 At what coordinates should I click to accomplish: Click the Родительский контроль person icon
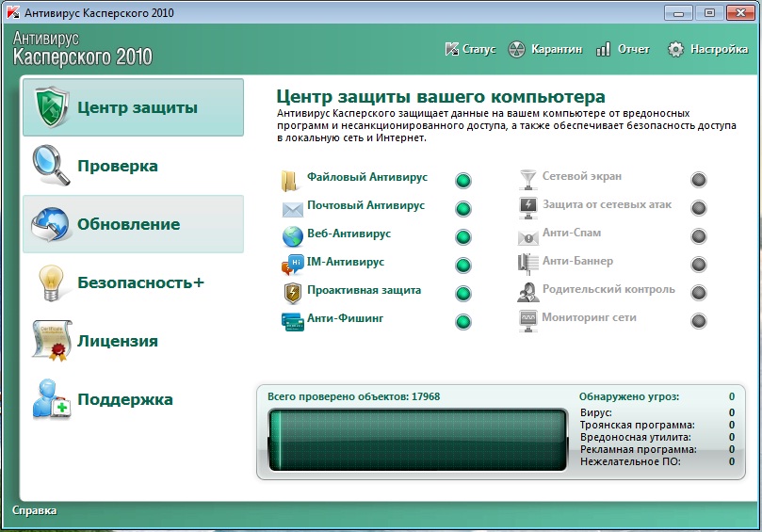(527, 293)
